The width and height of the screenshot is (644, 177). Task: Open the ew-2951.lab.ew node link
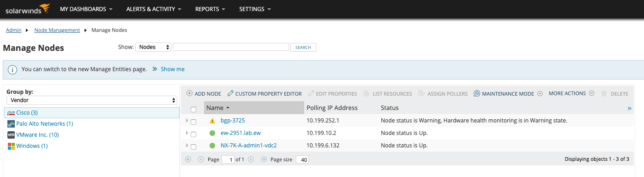coord(241,133)
